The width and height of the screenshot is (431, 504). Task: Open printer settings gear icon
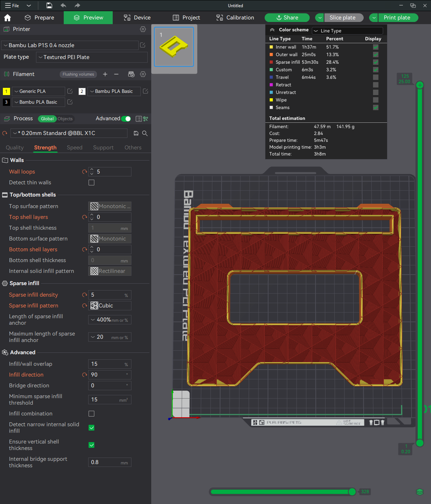tap(143, 29)
